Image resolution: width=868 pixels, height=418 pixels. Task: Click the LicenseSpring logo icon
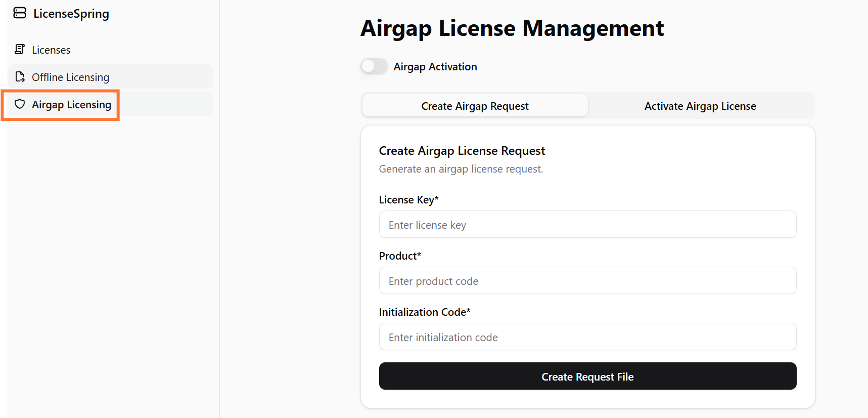click(20, 13)
